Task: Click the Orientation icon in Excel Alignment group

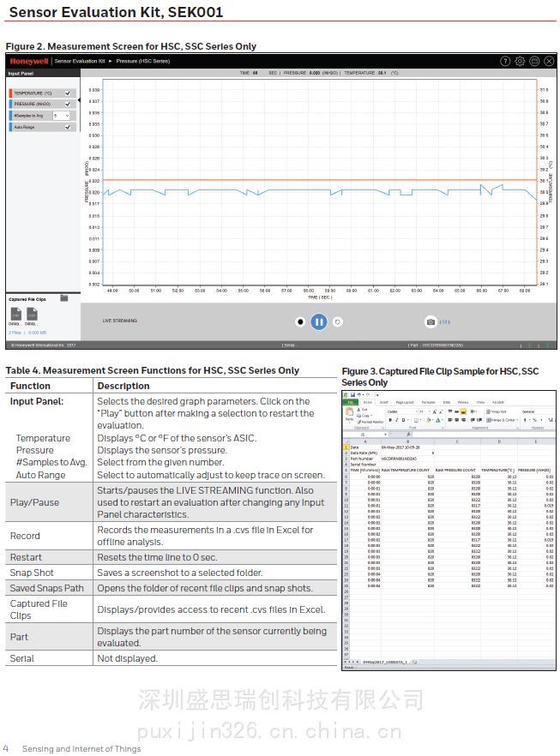Action: click(x=473, y=411)
